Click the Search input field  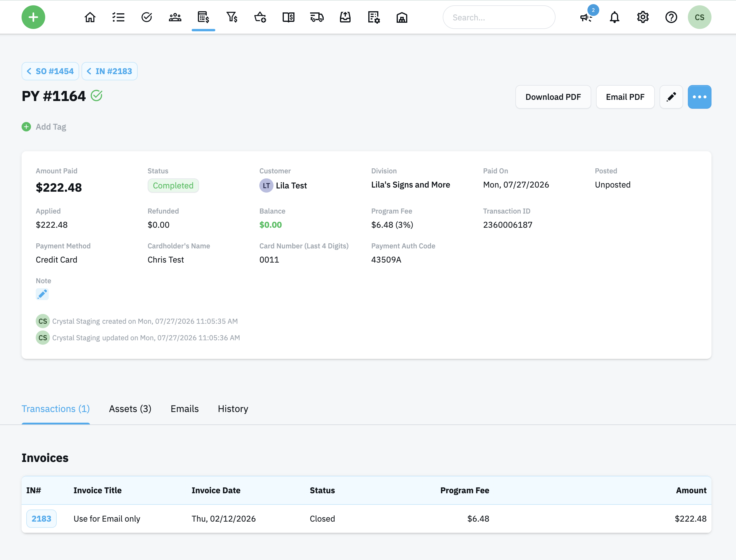499,17
